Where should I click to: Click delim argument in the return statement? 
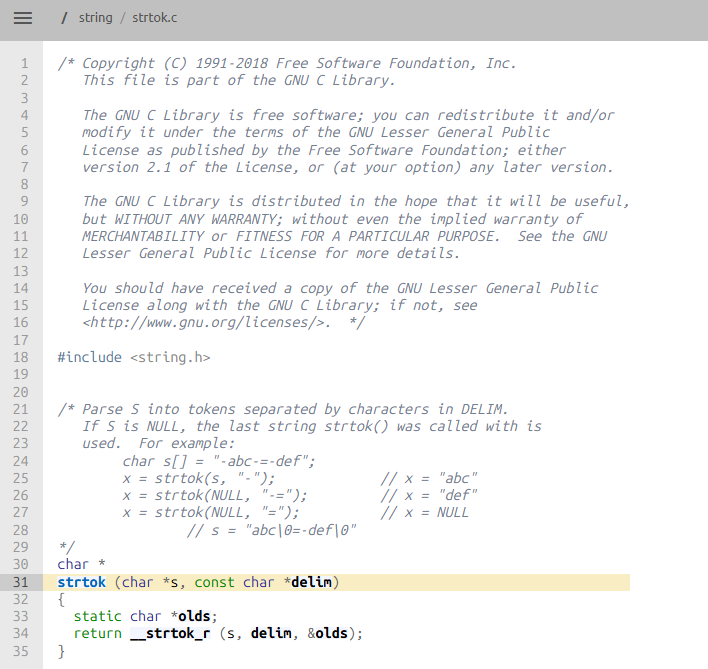click(270, 633)
